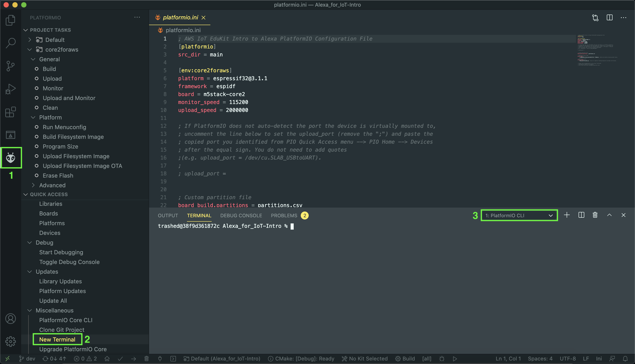Switch to the DEBUG CONSOLE tab
The width and height of the screenshot is (635, 364).
241,215
